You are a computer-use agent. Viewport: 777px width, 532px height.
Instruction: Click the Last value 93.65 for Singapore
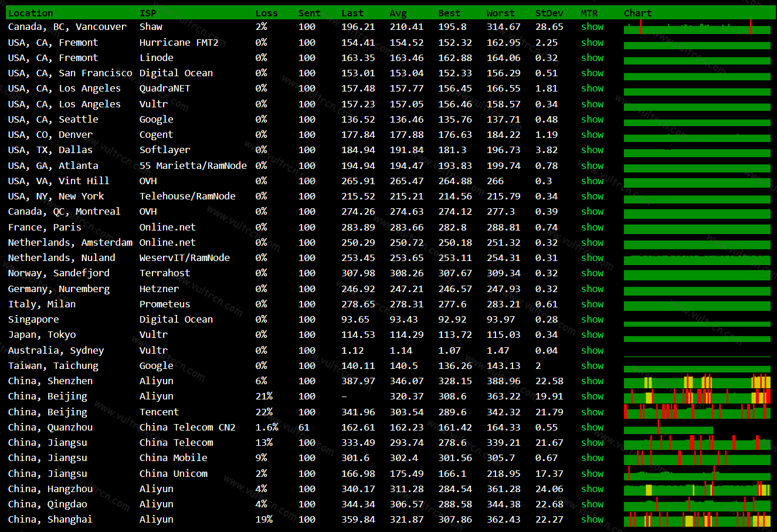(355, 319)
